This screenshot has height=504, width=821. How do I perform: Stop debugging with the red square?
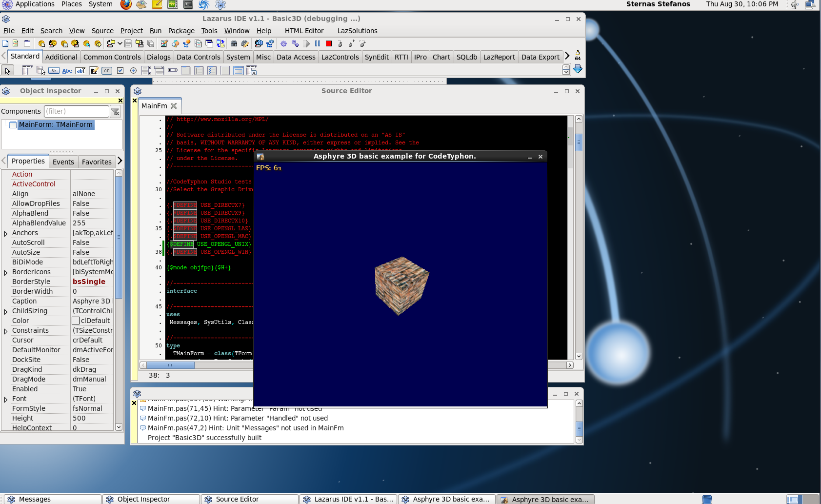329,43
